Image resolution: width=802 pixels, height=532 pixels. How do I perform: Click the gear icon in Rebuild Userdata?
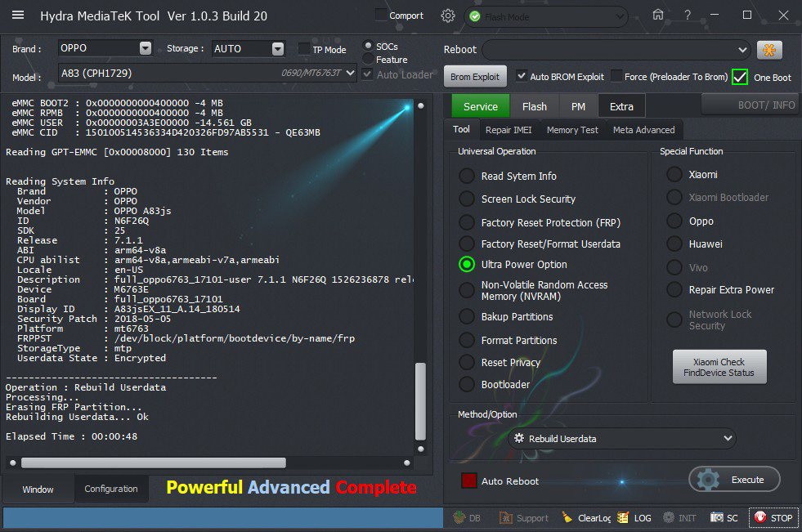click(x=519, y=439)
